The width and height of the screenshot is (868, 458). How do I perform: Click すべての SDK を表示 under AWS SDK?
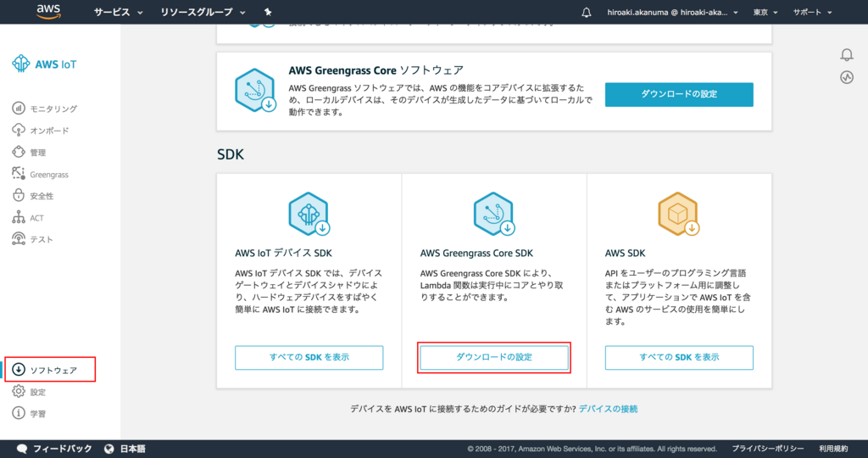coord(679,357)
